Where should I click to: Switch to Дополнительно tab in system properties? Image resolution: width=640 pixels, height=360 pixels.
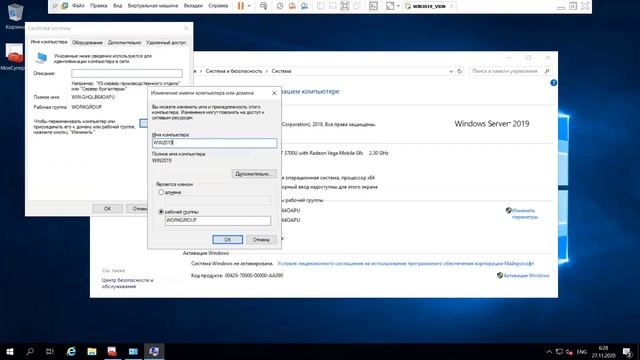pyautogui.click(x=124, y=42)
